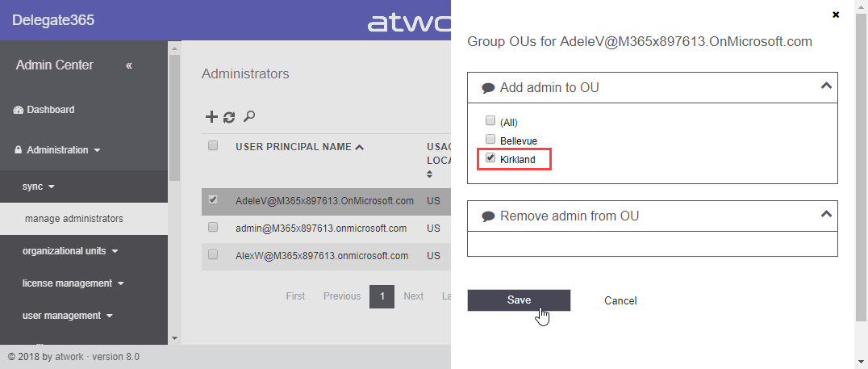868x369 pixels.
Task: Enable the Bellevue OU checkbox
Action: tap(490, 140)
